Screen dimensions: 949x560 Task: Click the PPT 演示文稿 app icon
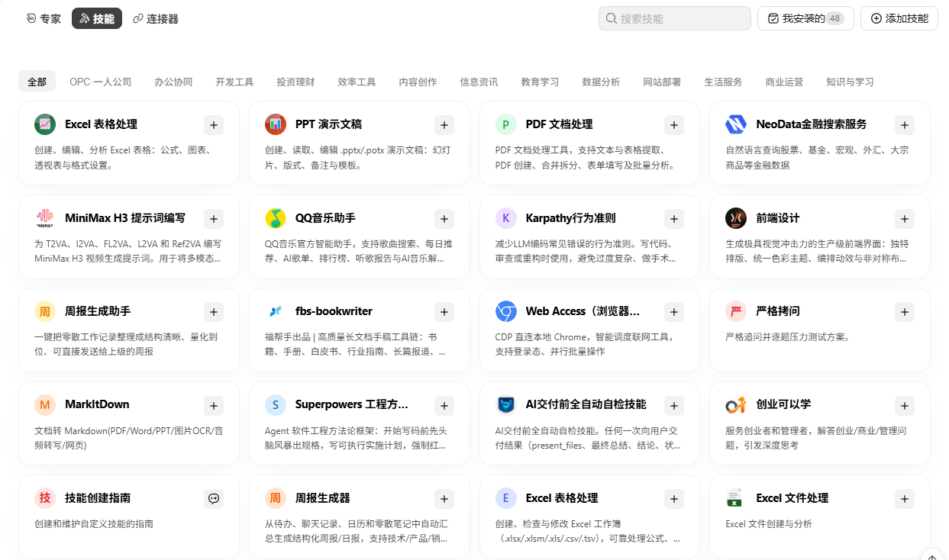[276, 124]
